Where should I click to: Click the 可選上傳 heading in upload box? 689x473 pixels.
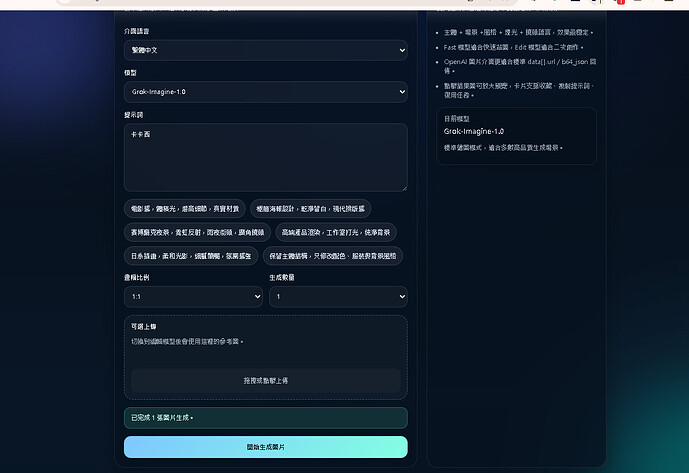click(x=143, y=327)
